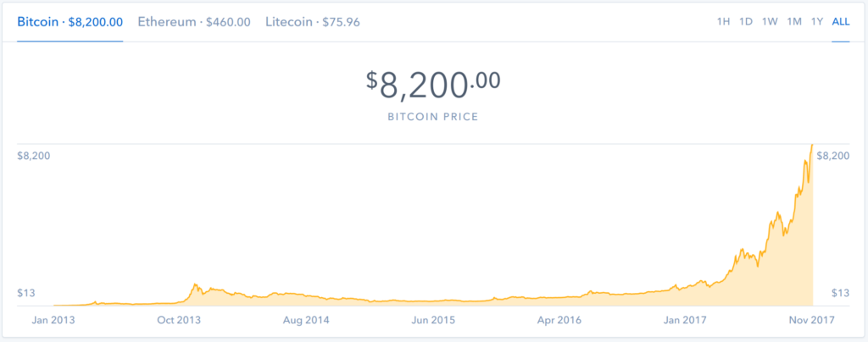The height and width of the screenshot is (342, 868).
Task: Click the Jan 2013 axis label
Action: pyautogui.click(x=53, y=320)
